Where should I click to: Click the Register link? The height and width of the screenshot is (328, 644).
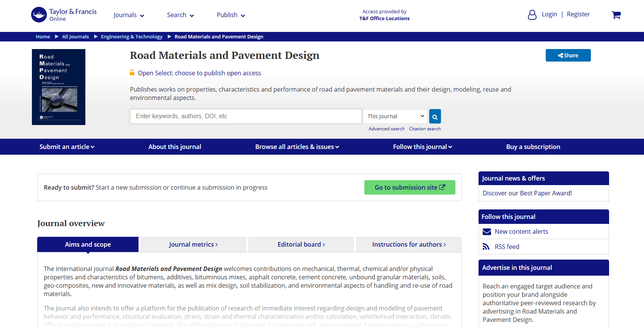578,14
